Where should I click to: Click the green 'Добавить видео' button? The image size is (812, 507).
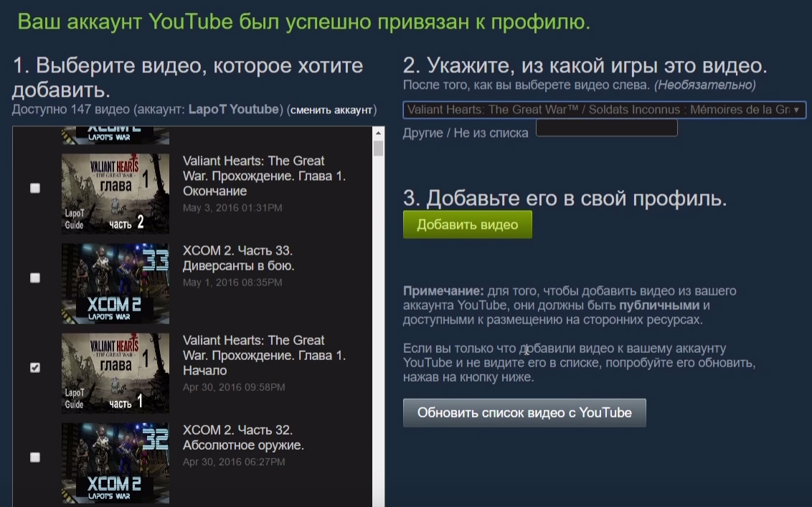point(467,224)
